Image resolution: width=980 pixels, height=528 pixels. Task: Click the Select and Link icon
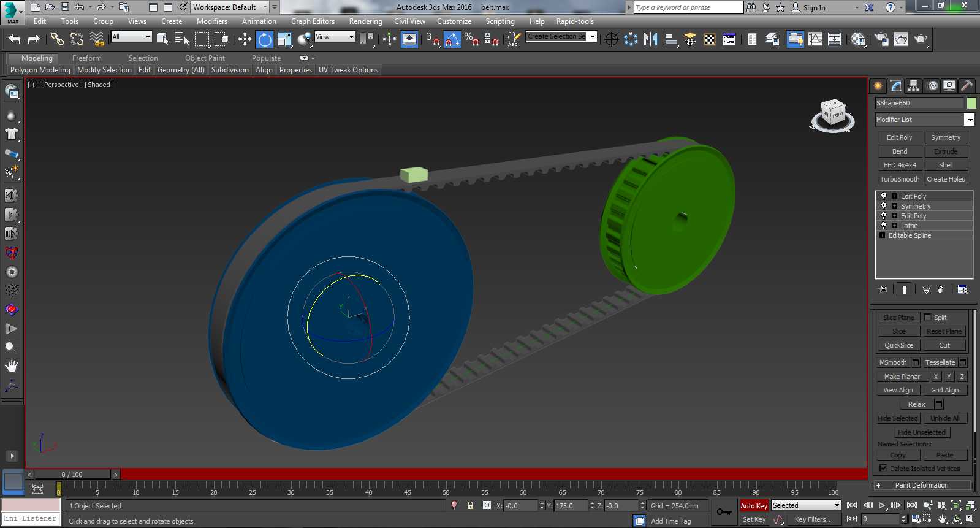point(57,39)
